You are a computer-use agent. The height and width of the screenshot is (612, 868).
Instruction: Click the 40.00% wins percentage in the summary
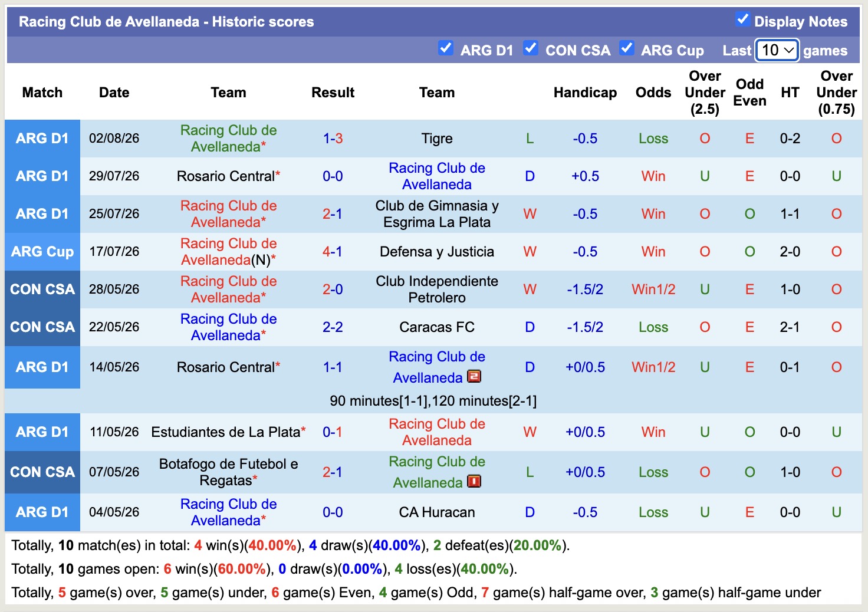pos(272,545)
